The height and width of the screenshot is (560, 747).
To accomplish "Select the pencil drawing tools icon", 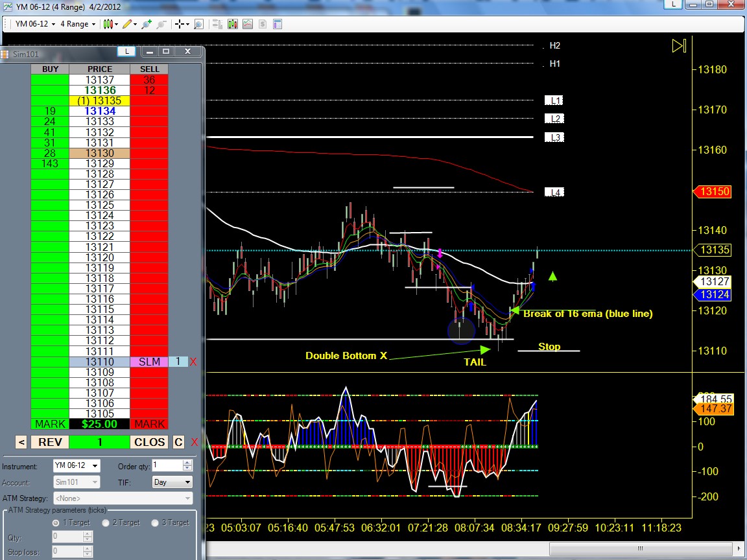I will point(126,24).
